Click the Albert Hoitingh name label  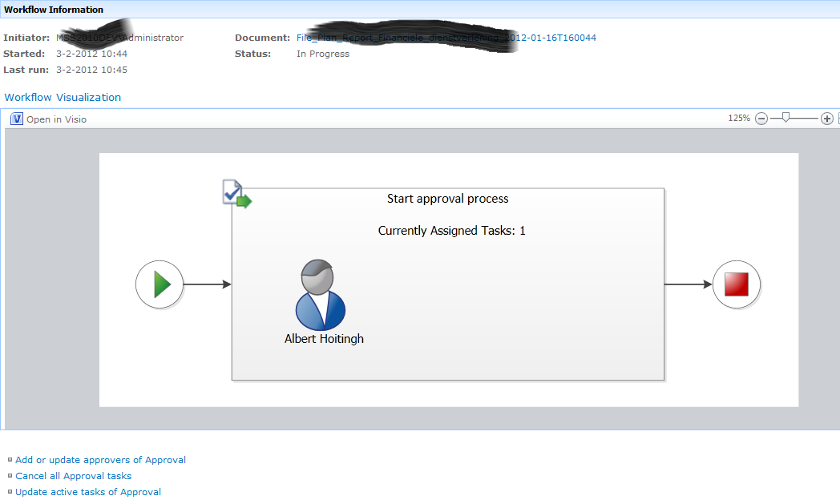click(324, 339)
